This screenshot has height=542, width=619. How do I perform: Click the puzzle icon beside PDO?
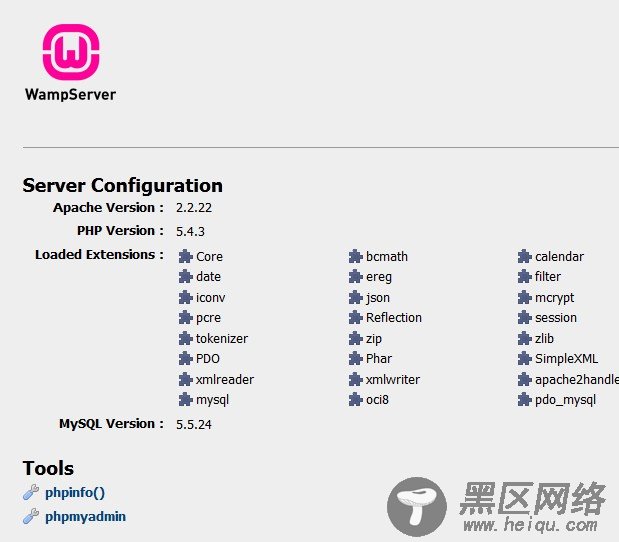pyautogui.click(x=185, y=358)
